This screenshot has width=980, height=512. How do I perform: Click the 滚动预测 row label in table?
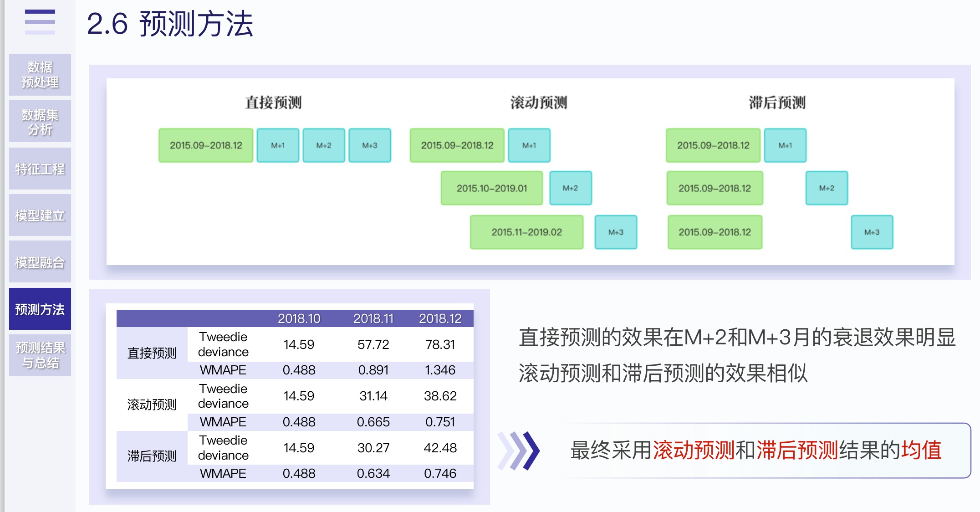tap(152, 404)
